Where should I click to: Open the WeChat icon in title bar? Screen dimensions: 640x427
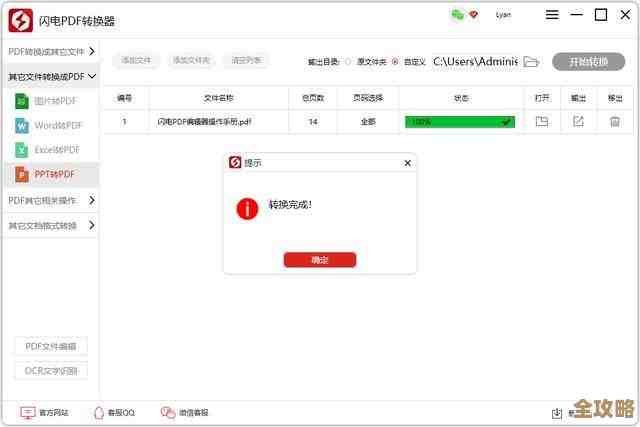point(458,15)
